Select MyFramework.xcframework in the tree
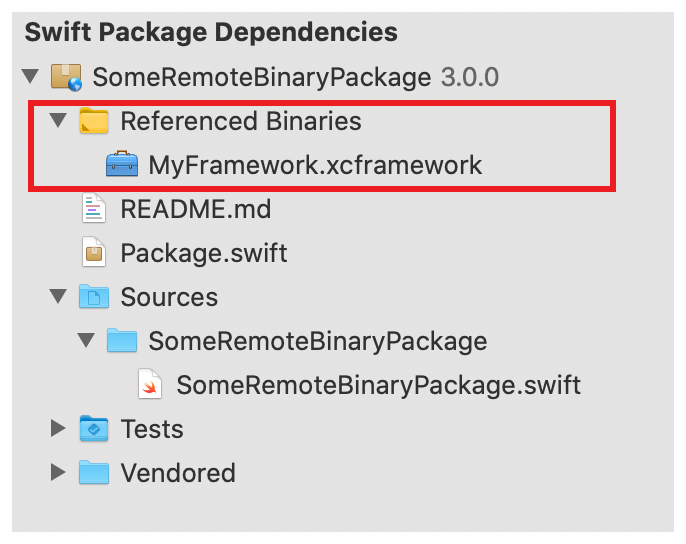This screenshot has height=544, width=686. [x=315, y=165]
